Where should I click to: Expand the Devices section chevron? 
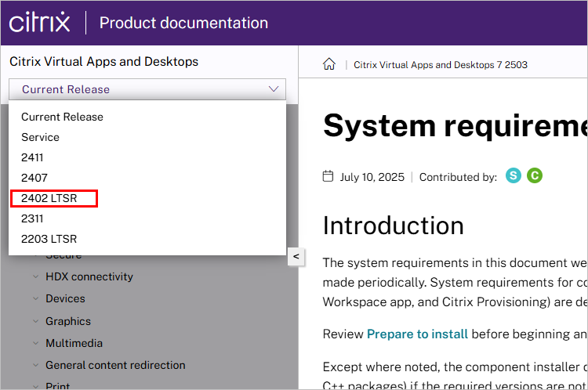(x=35, y=298)
